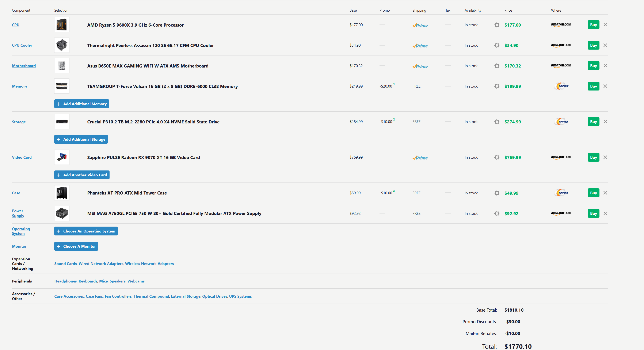This screenshot has height=350, width=644.
Task: Click the gear icon in Video Card row
Action: click(x=497, y=157)
